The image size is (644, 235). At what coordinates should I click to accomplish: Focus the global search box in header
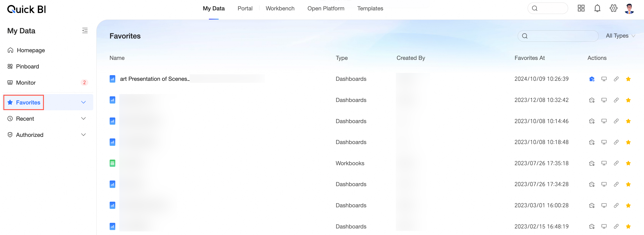pyautogui.click(x=547, y=8)
